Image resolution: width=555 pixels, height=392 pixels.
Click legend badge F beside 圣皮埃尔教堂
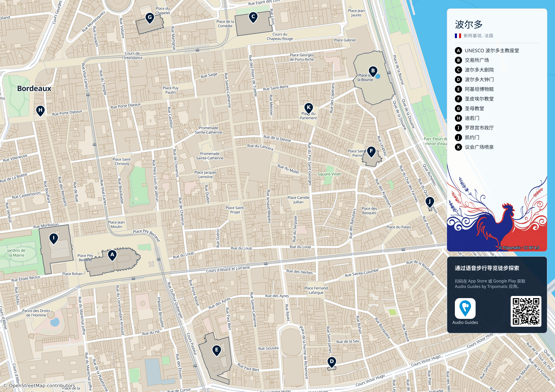[x=458, y=99]
